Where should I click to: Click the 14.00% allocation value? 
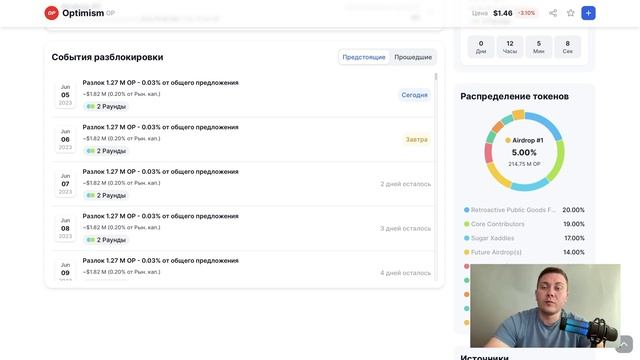[x=574, y=252]
